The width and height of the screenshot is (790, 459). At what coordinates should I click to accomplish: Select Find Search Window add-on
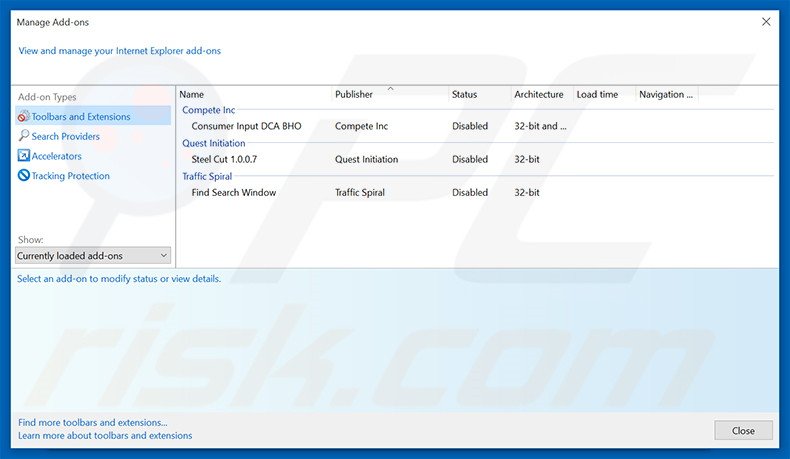click(x=234, y=192)
